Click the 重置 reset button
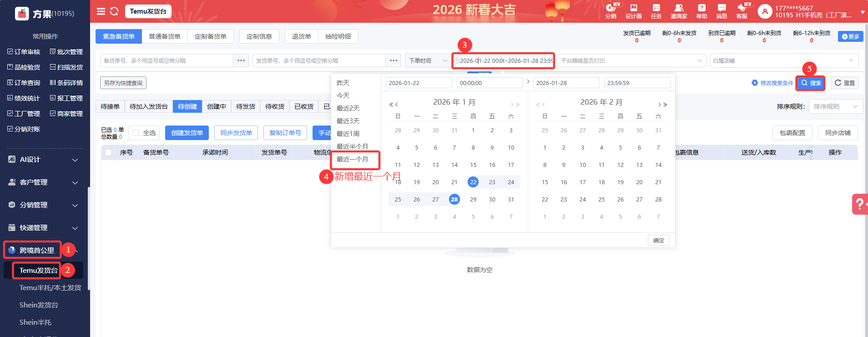 coord(845,83)
